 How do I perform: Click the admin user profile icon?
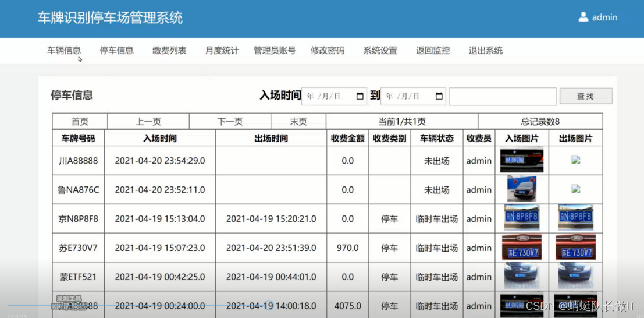click(x=583, y=17)
